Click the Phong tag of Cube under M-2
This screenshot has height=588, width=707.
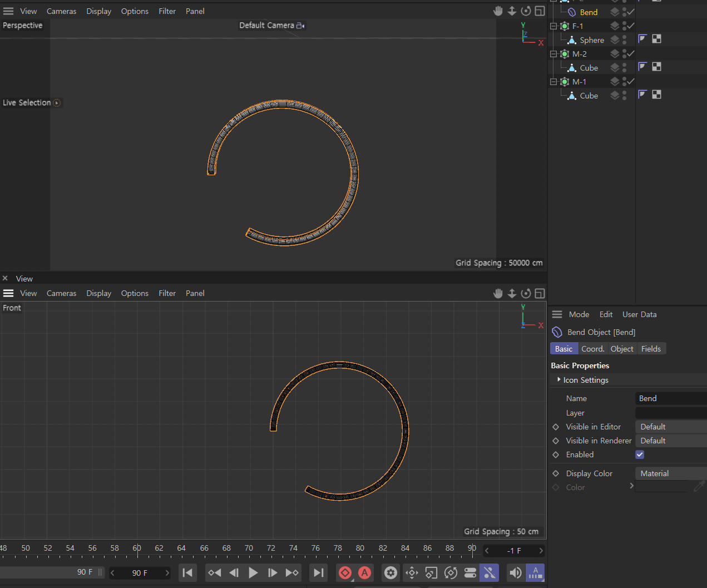(x=642, y=67)
